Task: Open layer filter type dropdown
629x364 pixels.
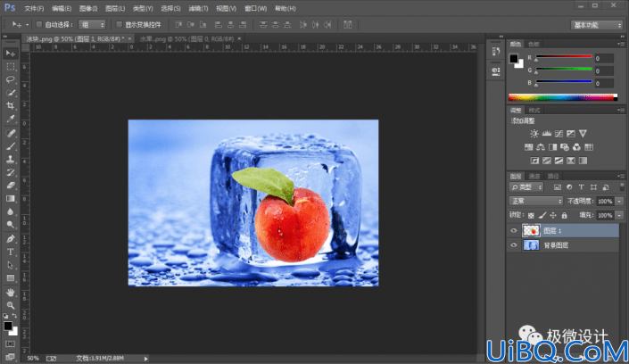Action: coord(526,187)
